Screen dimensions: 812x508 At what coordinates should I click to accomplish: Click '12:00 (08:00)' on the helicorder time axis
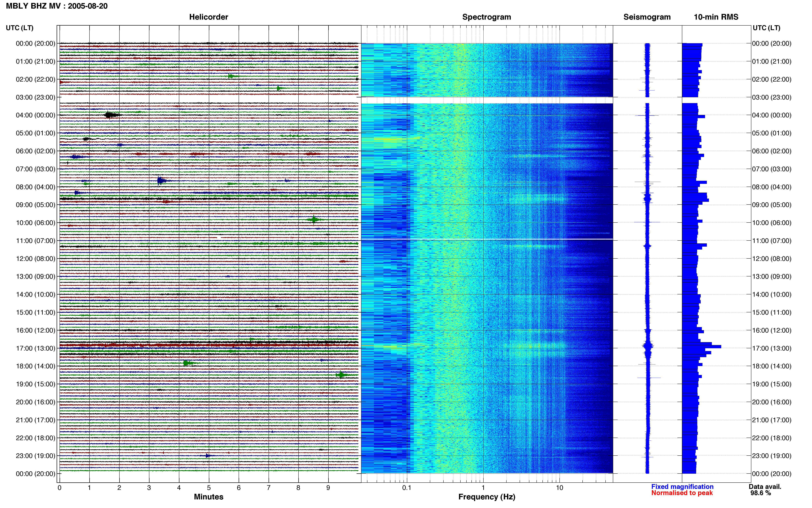coord(36,259)
